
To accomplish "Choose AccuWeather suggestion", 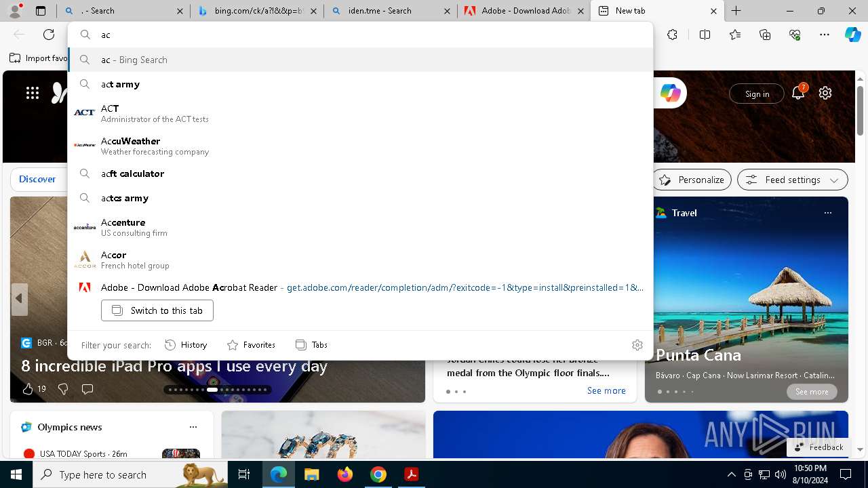I will point(361,145).
